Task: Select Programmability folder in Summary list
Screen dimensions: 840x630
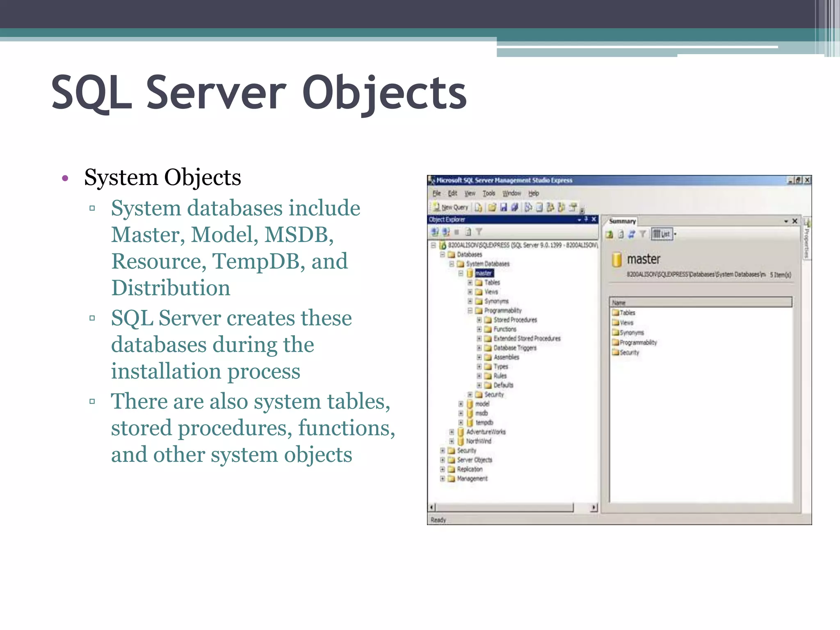Action: pyautogui.click(x=637, y=342)
